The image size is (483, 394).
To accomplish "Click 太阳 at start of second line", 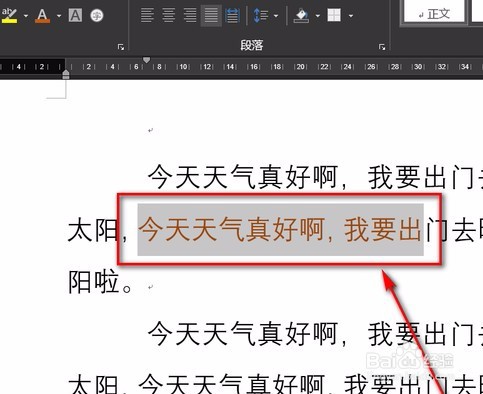I will (93, 230).
